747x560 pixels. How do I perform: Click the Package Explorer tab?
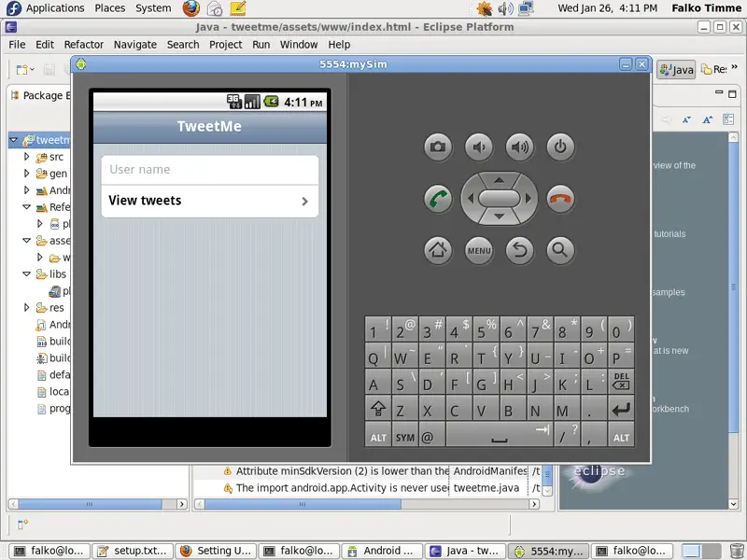[40, 95]
